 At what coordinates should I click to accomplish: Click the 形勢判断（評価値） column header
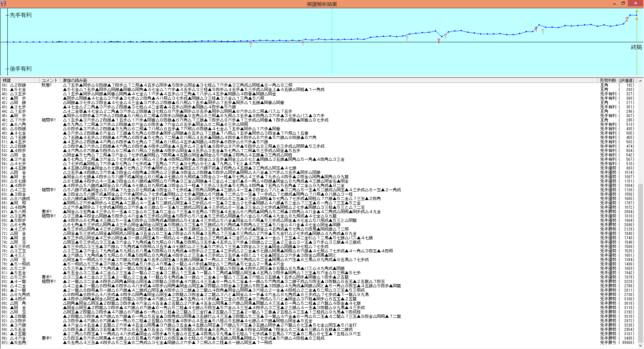[x=617, y=81]
